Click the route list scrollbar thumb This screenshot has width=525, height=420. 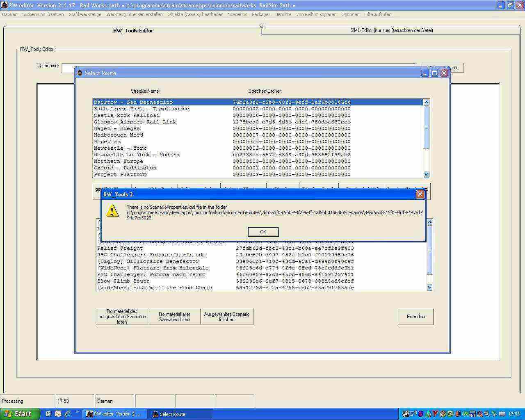426,127
